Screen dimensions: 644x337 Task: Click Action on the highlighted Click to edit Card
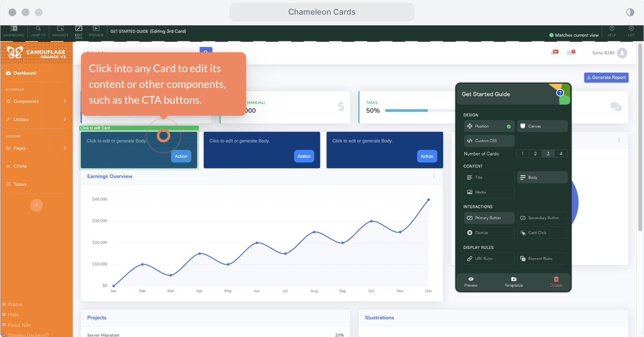click(181, 156)
